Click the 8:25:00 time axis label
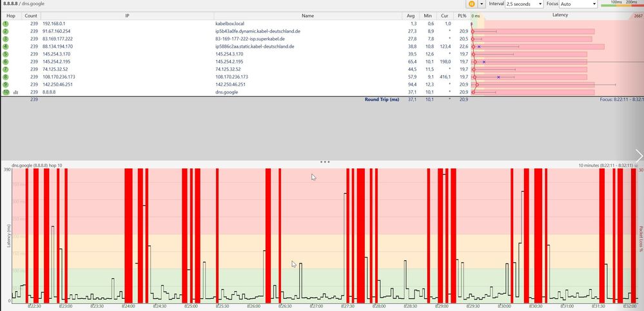 (191, 306)
